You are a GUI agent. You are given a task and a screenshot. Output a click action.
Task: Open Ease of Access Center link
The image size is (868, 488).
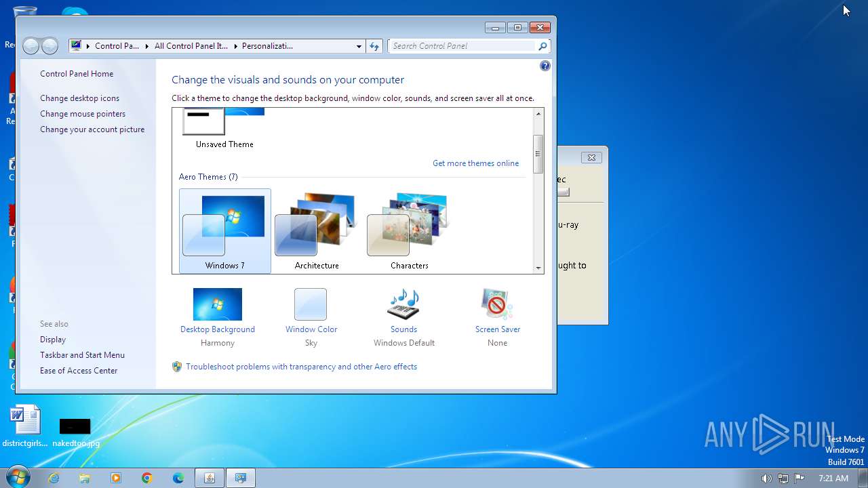pyautogui.click(x=79, y=371)
